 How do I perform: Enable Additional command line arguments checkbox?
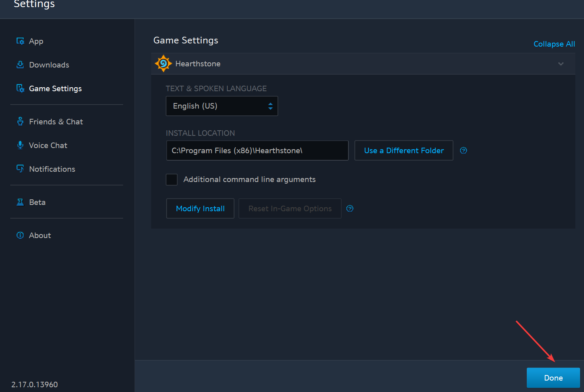click(172, 180)
